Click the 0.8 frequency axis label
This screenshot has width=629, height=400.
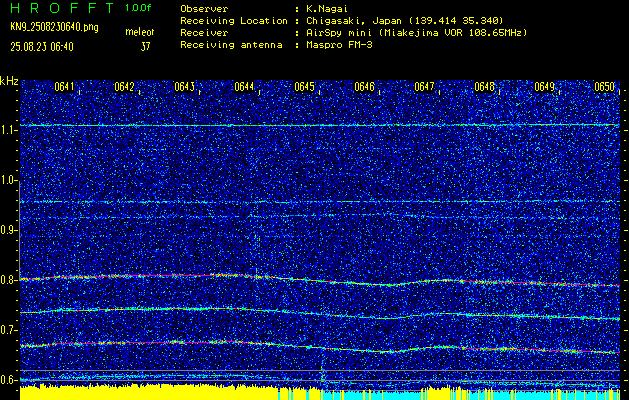pos(8,280)
